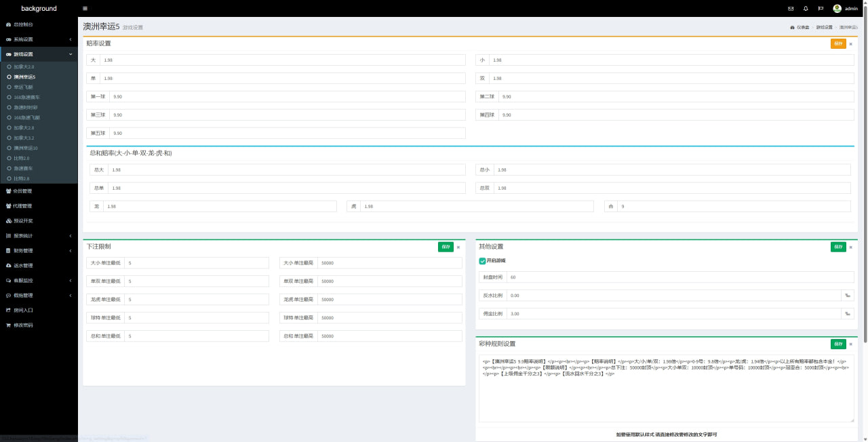The width and height of the screenshot is (868, 442).
Task: Click the admin avatar picture
Action: pos(837,9)
